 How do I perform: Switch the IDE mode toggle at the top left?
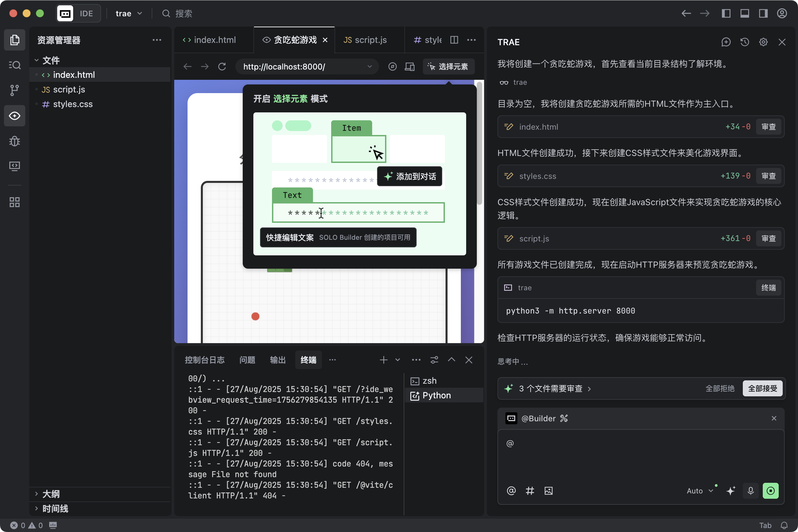coord(78,13)
